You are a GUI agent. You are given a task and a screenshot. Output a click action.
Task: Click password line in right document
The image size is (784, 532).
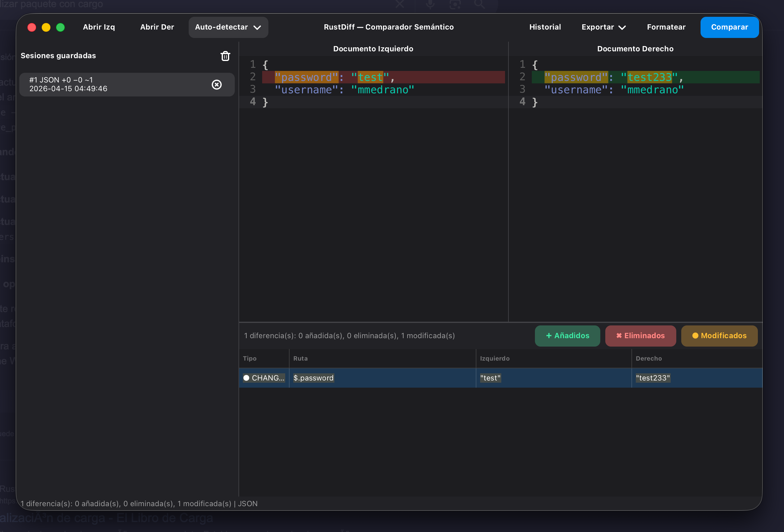click(x=645, y=77)
